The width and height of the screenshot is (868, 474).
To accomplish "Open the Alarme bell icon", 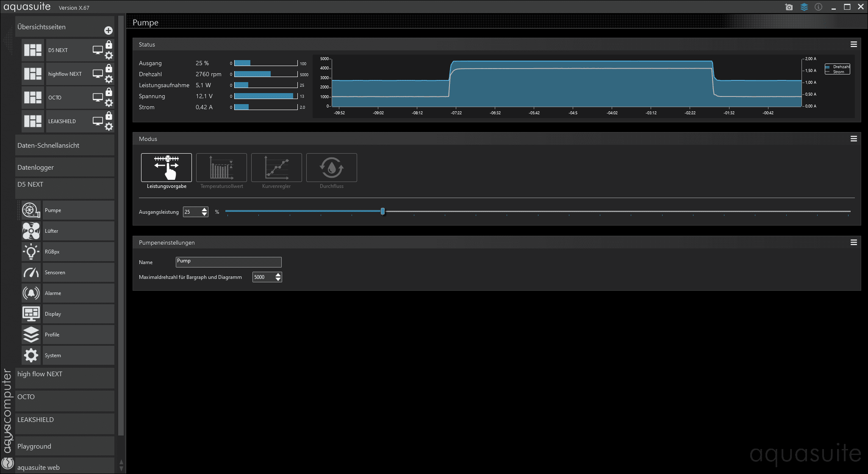I will point(31,293).
